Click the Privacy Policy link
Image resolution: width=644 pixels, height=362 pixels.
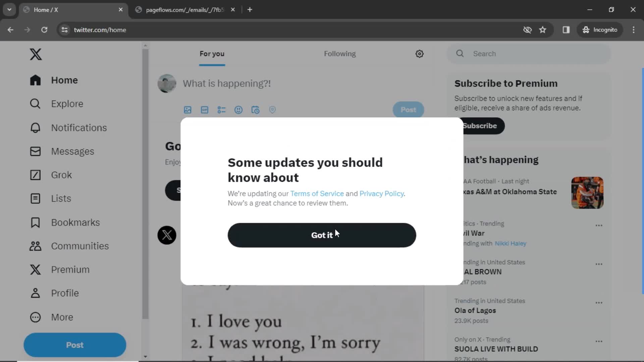pos(381,194)
